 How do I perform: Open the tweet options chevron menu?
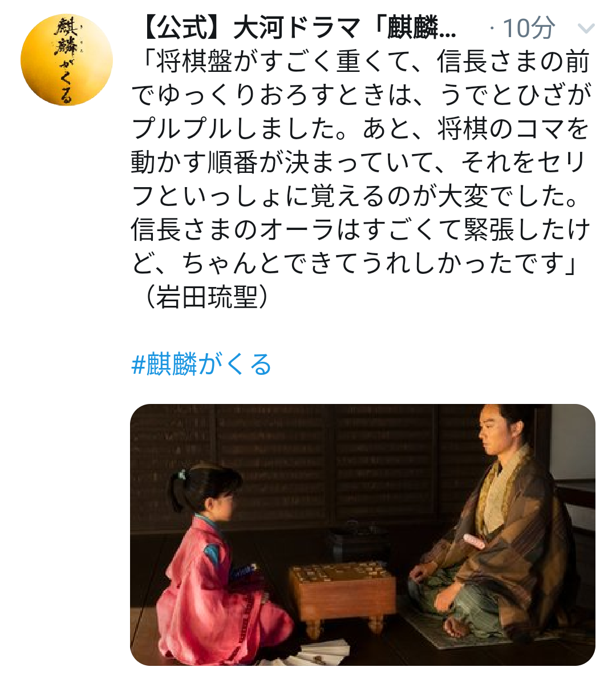pos(585,29)
